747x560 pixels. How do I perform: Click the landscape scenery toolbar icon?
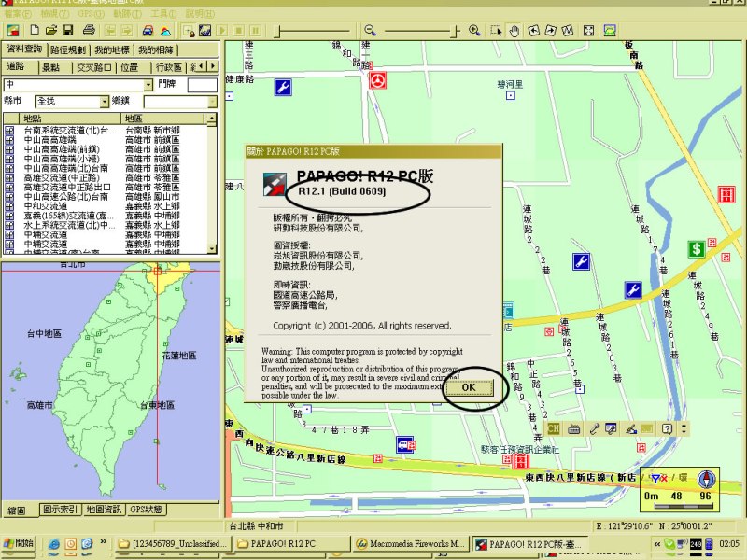coord(165,31)
